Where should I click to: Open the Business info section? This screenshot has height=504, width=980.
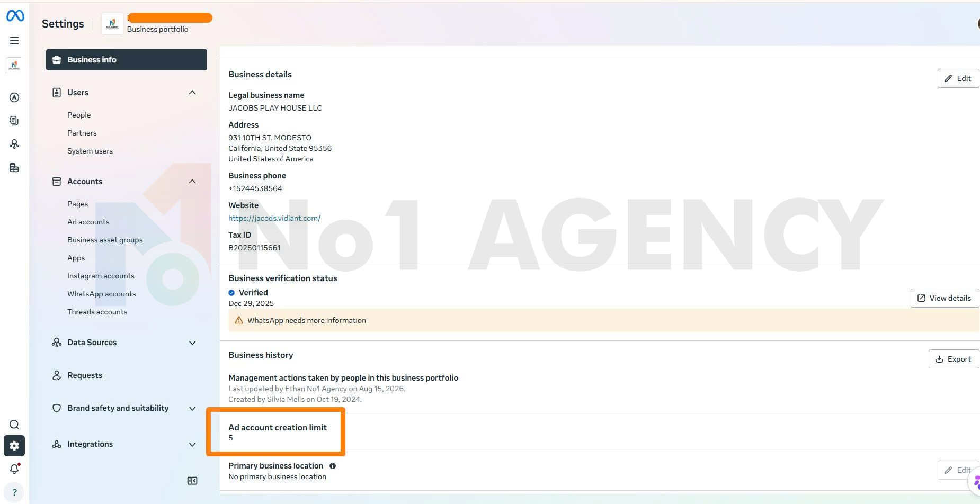tap(127, 60)
